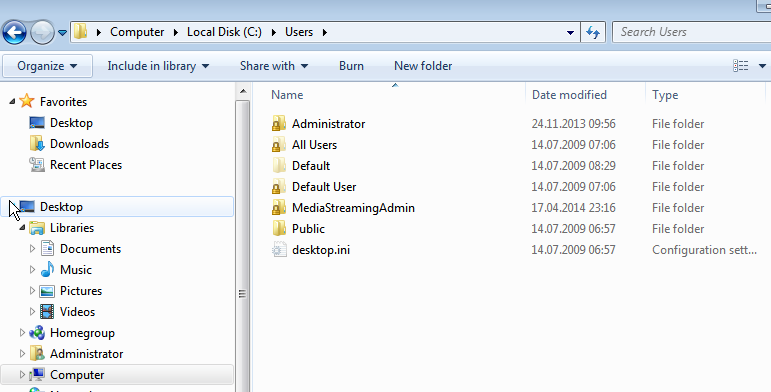Expand Administrator in the navigation tree

(x=22, y=354)
